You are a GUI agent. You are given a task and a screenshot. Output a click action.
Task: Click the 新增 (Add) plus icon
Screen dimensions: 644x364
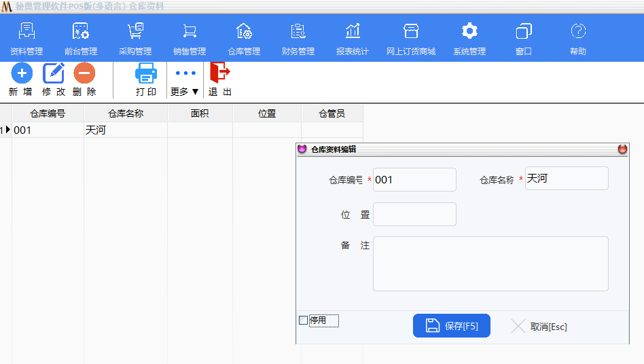[22, 73]
